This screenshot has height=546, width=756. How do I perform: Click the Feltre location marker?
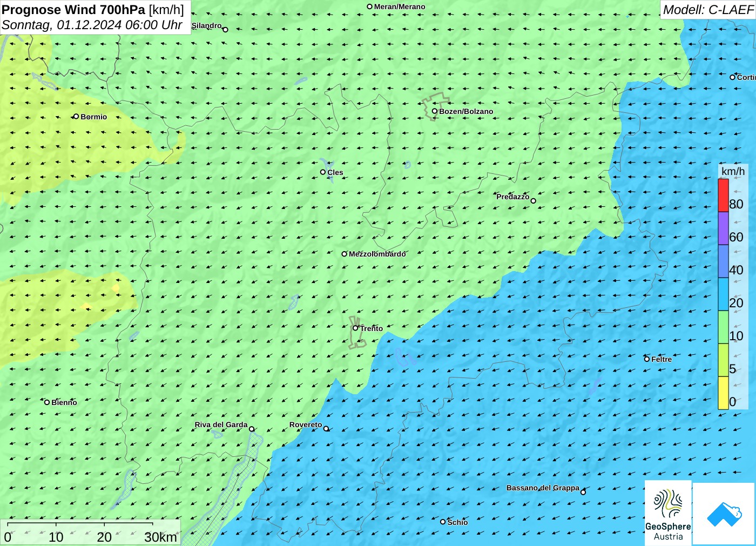pos(647,359)
